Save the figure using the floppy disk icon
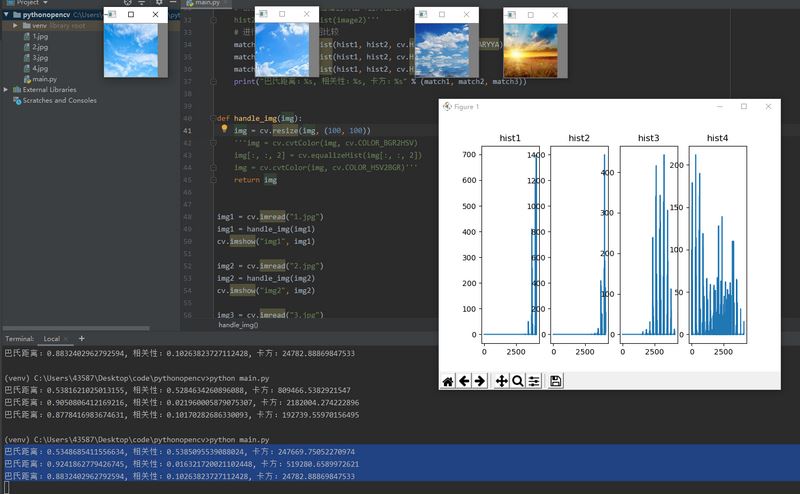 point(556,381)
